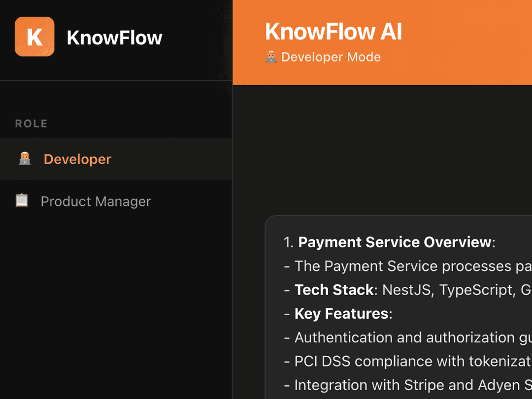Image resolution: width=532 pixels, height=399 pixels.
Task: Click the orange K logo icon
Action: [x=34, y=36]
